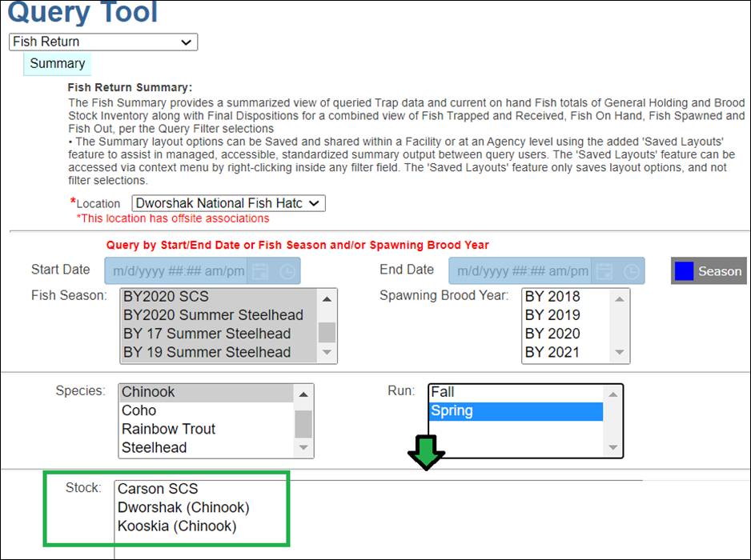Screen dimensions: 751x560
Task: Click the Fish Season list scroll-down arrow
Action: click(327, 353)
